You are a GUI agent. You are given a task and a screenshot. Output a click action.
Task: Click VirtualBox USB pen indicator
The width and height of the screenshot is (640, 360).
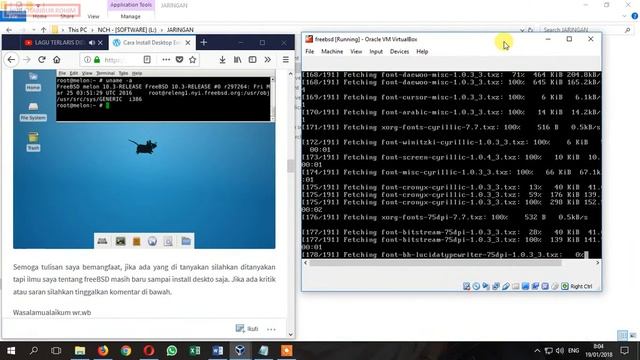tap(506, 286)
